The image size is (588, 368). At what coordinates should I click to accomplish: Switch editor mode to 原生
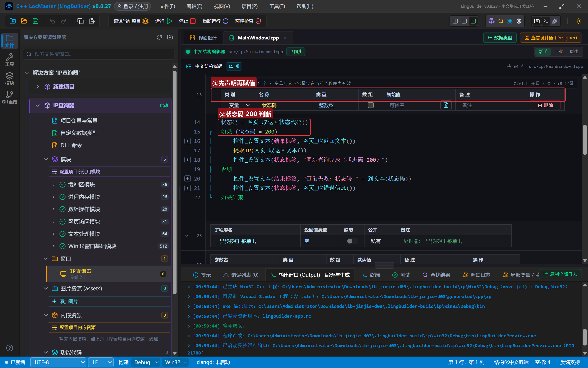coord(574,52)
